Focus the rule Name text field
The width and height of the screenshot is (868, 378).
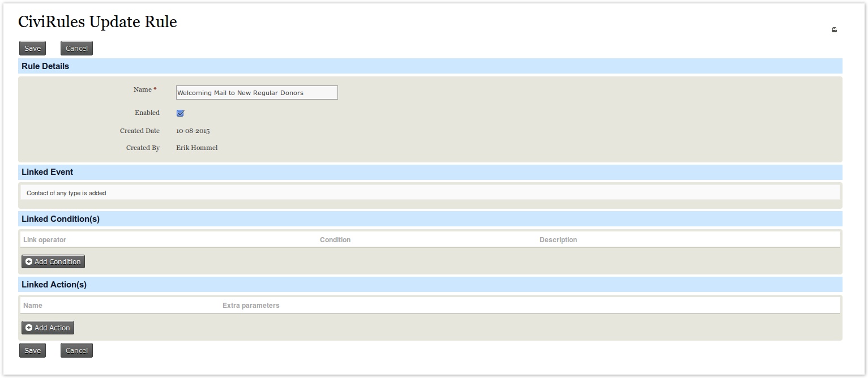256,93
